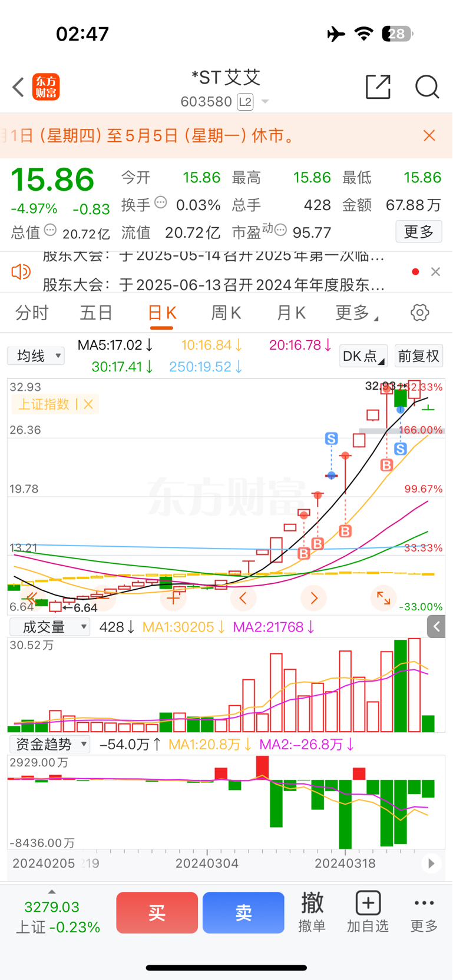Tap the Wi-Fi status icon
This screenshot has width=453, height=980.
(x=364, y=34)
